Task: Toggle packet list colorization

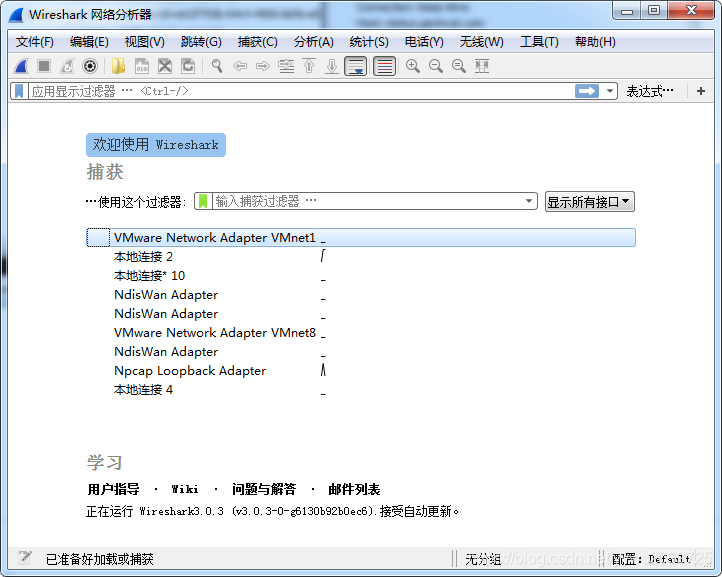Action: click(x=384, y=66)
